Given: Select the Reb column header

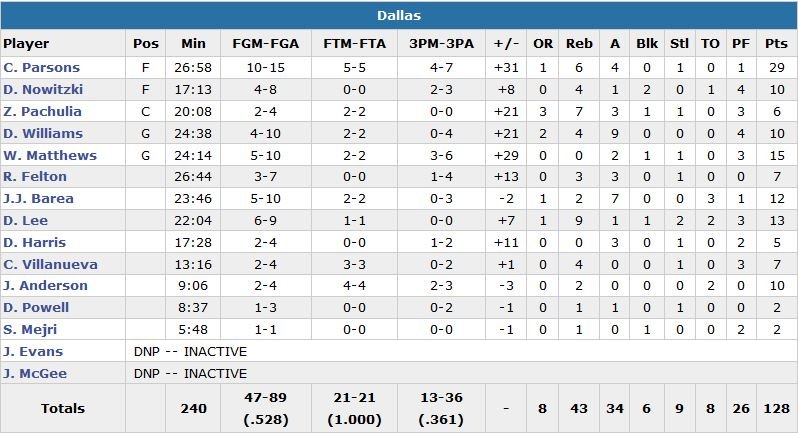Looking at the screenshot, I should point(579,44).
